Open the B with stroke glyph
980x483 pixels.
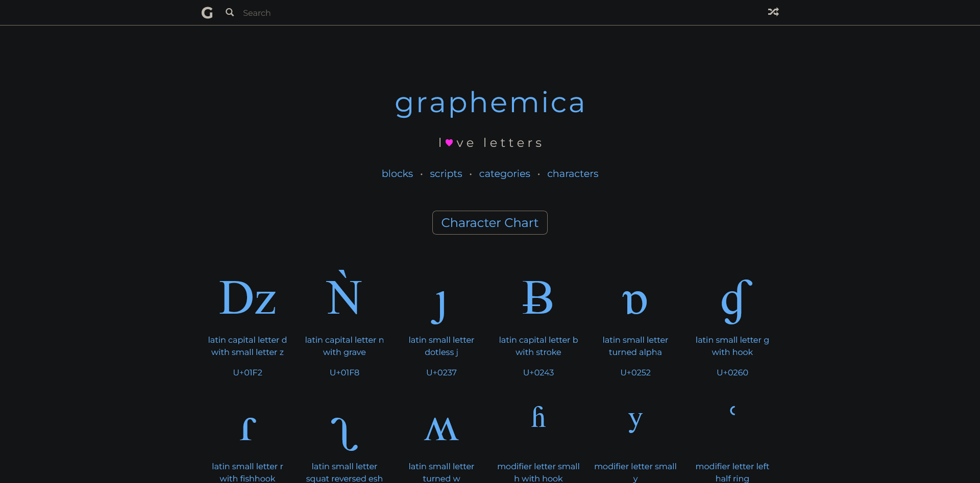click(538, 298)
